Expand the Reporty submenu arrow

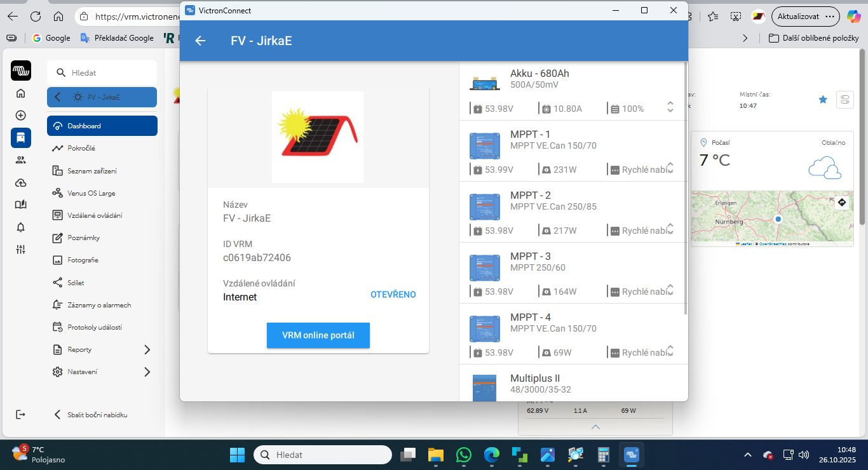point(147,349)
